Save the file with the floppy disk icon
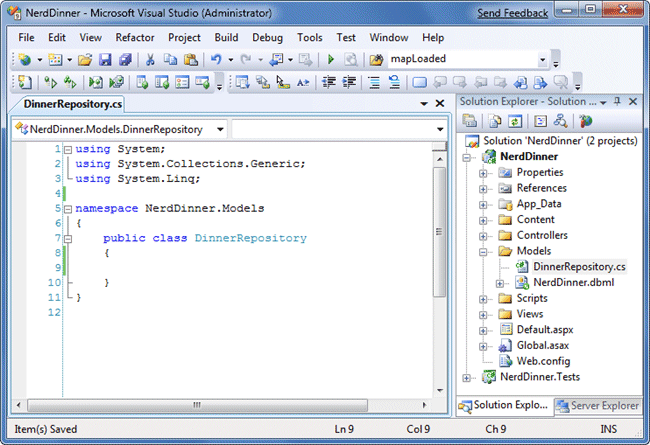 (105, 60)
